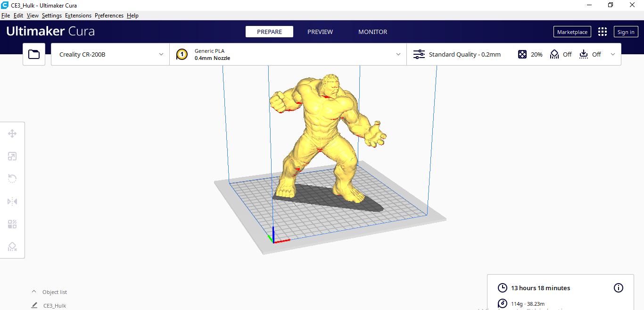Select the Rotate tool
Screen dimensions: 644x310
tap(12, 178)
